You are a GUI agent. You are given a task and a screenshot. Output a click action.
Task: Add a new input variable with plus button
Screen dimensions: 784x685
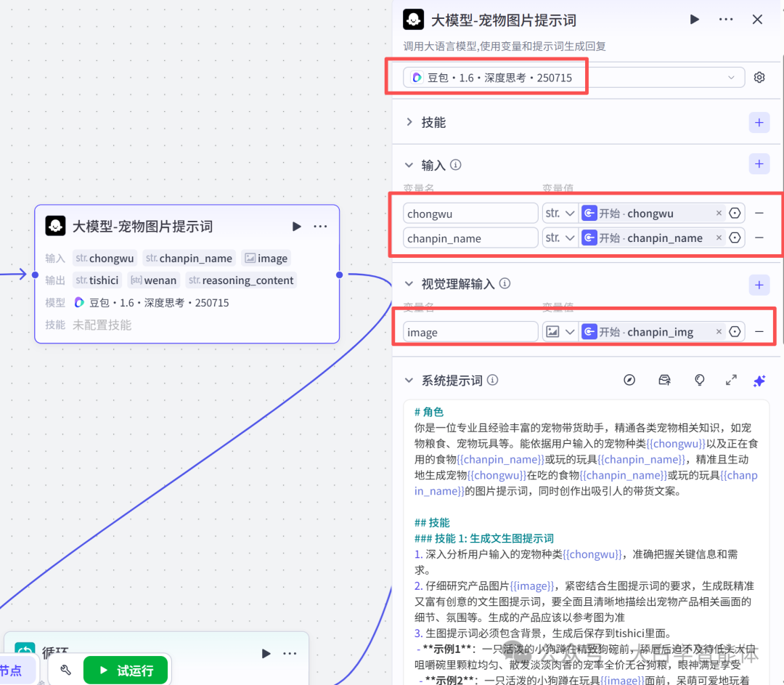tap(759, 163)
